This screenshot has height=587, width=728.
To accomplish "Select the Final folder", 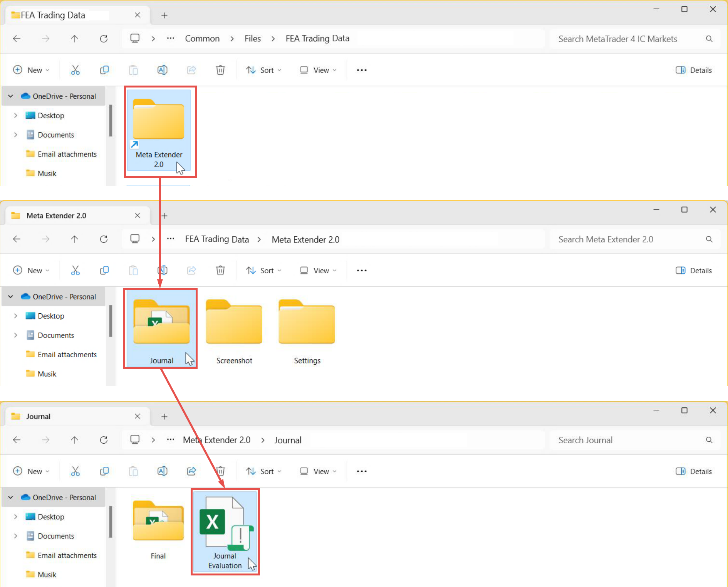I will pyautogui.click(x=158, y=530).
